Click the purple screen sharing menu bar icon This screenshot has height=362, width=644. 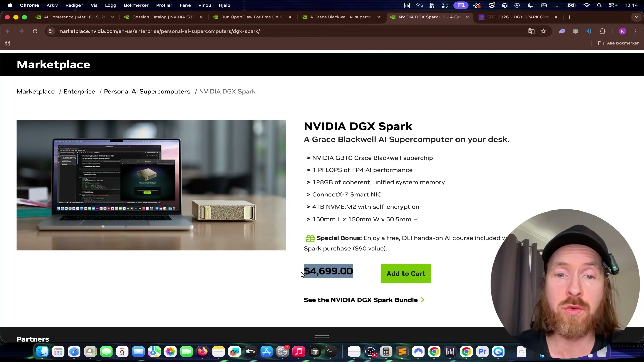point(461,5)
